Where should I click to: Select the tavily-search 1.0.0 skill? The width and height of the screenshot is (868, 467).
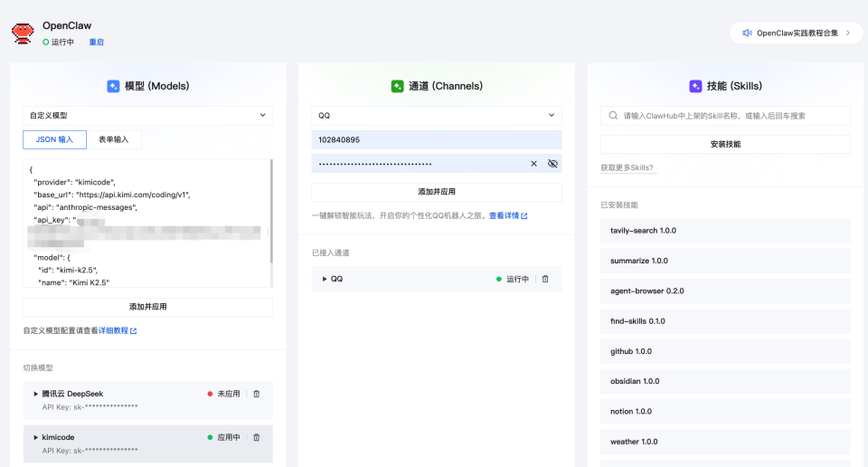pyautogui.click(x=725, y=231)
